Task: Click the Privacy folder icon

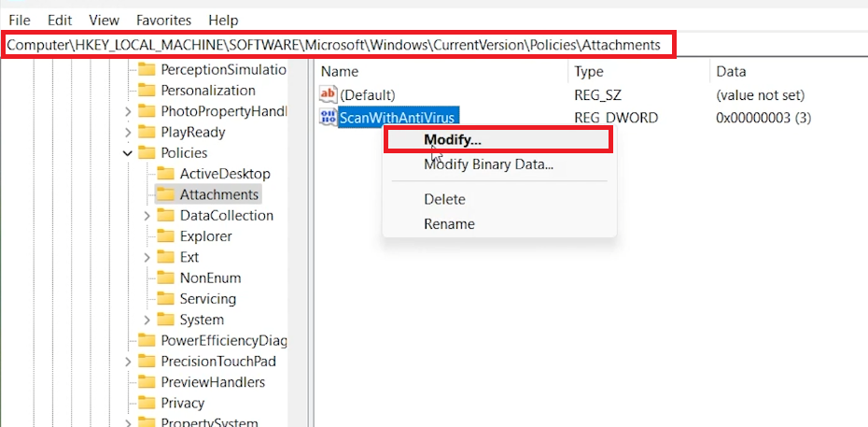Action: 147,404
